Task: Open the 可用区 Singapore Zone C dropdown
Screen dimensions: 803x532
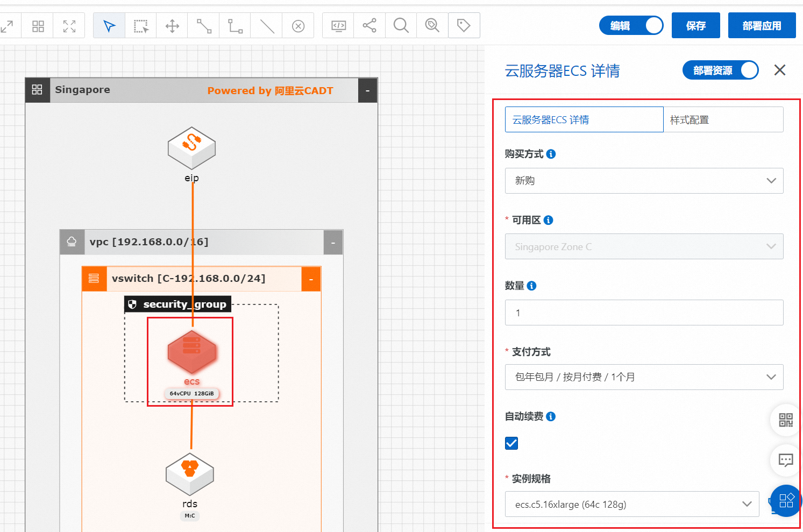Action: point(644,246)
